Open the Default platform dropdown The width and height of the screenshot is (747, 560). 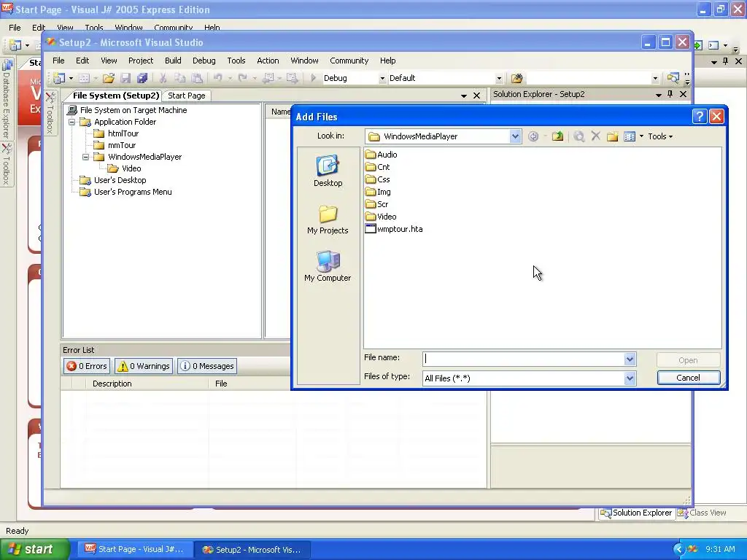coord(499,79)
